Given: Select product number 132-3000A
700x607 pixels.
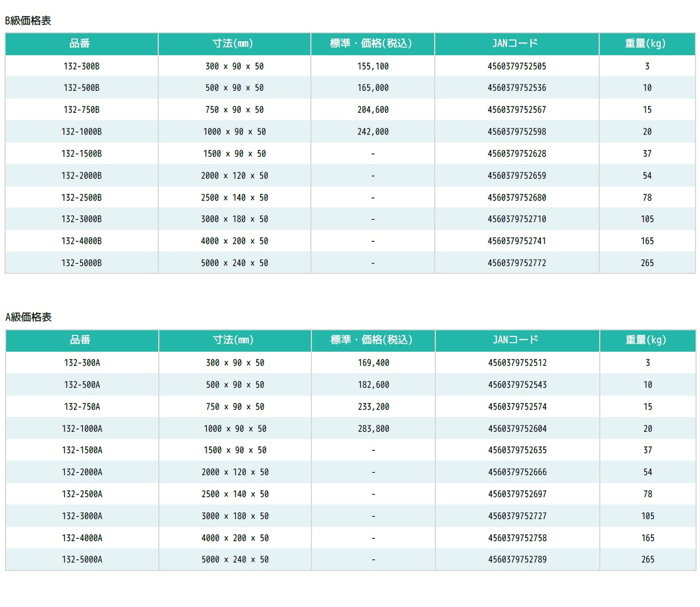Looking at the screenshot, I should [x=82, y=516].
